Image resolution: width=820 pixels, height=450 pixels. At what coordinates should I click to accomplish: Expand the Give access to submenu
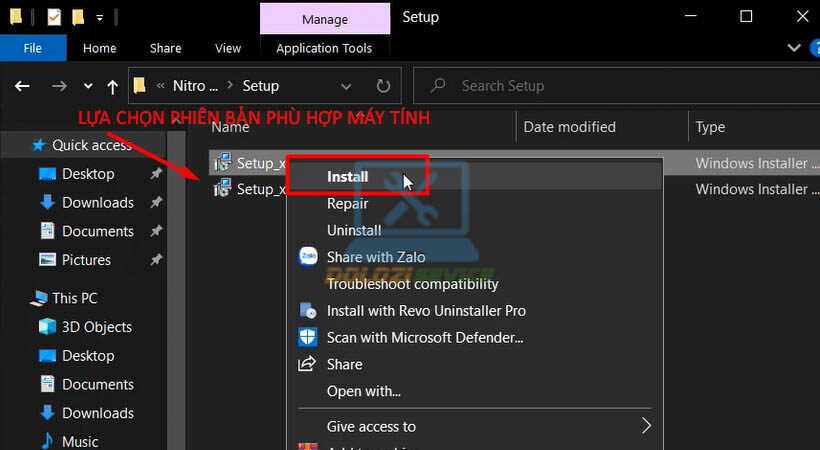(x=646, y=426)
